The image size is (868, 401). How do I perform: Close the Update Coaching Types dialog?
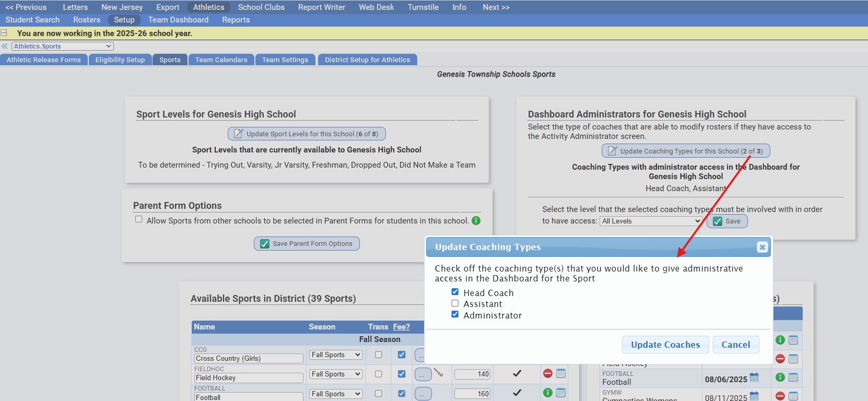click(x=762, y=247)
